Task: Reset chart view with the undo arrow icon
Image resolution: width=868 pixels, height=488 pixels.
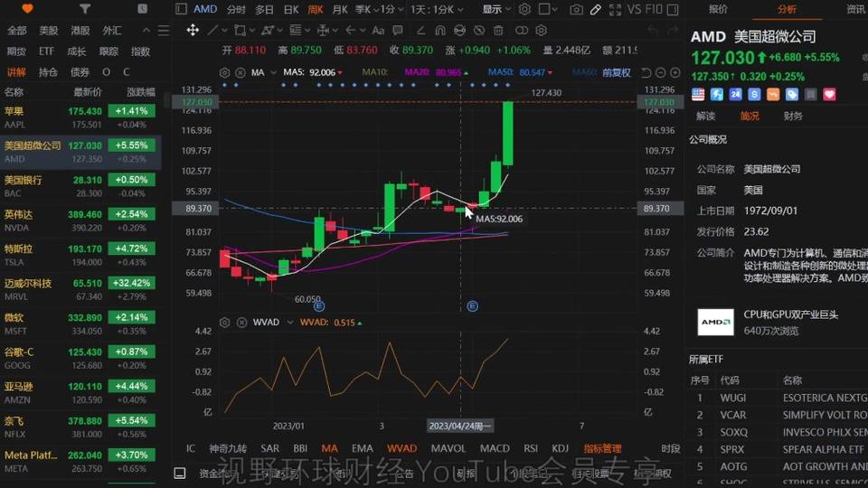Action: [x=646, y=72]
